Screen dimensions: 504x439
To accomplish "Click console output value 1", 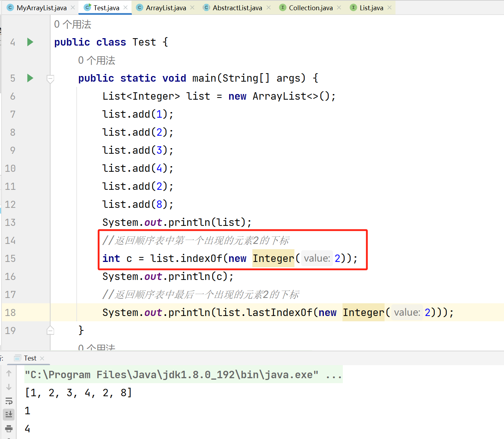I will [27, 411].
